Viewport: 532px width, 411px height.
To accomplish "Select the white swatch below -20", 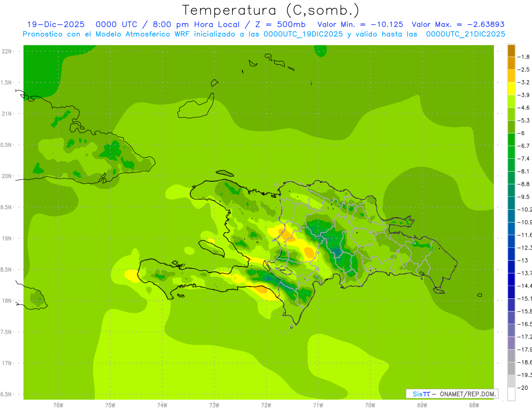I will (x=511, y=394).
